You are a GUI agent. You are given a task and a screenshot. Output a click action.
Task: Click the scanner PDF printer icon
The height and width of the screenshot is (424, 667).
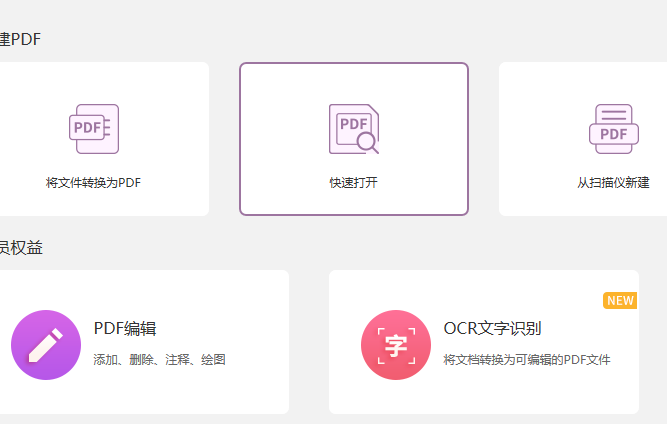[x=613, y=129]
